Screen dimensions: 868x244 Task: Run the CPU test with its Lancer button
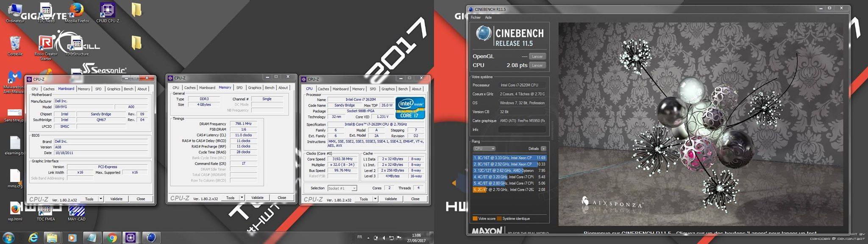(x=537, y=65)
